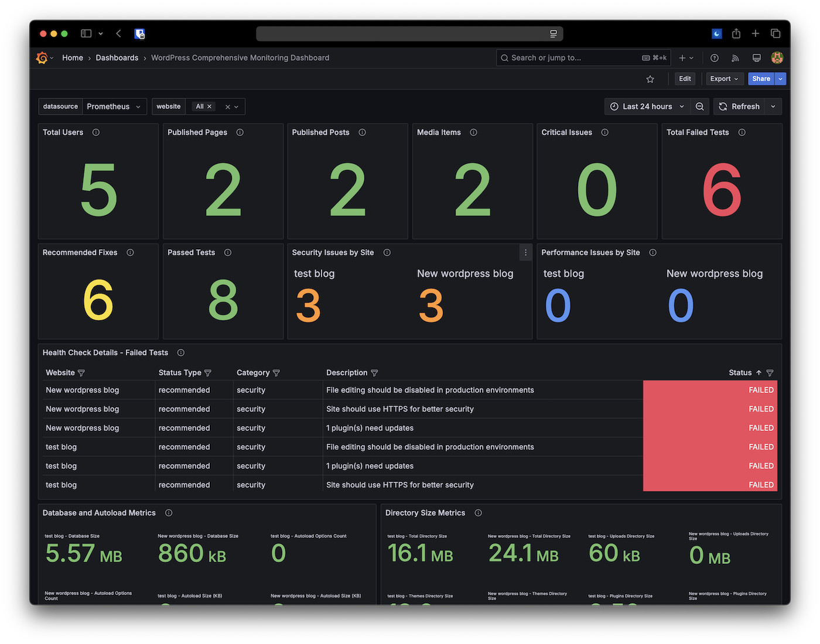Click the info icon on Total Users panel

(x=95, y=132)
